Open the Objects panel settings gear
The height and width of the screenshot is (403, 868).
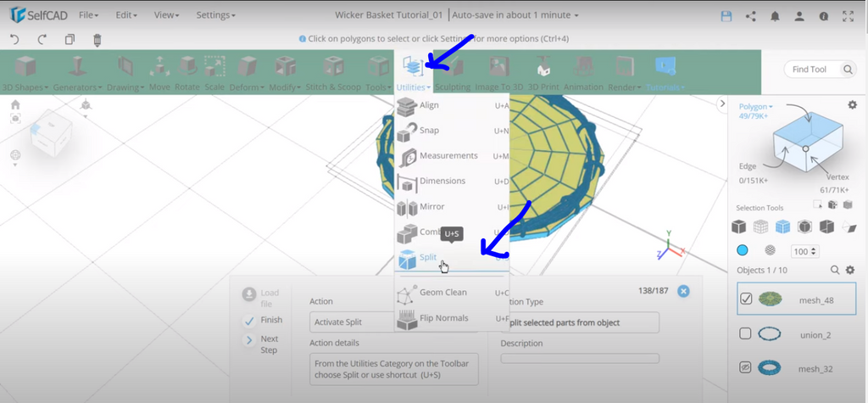(850, 270)
